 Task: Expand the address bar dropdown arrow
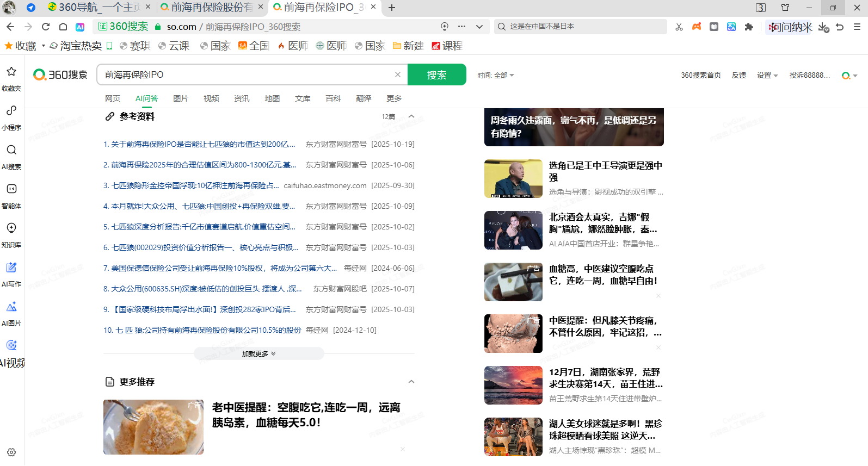[479, 27]
